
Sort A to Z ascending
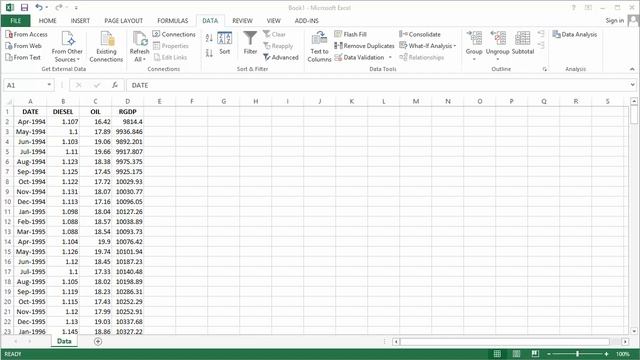click(x=209, y=38)
